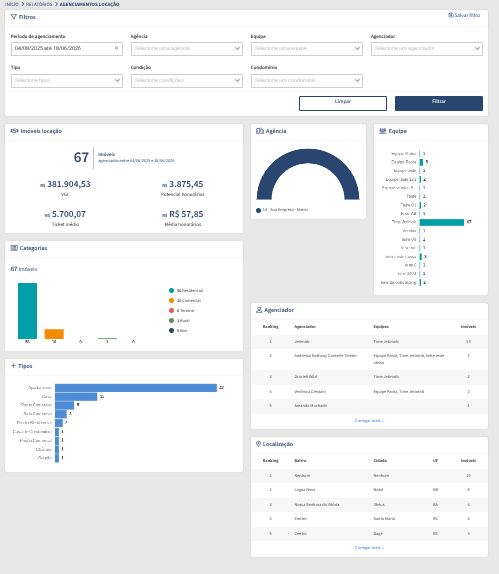Expand the Equipe selection dropdown
The image size is (499, 574).
(x=307, y=49)
